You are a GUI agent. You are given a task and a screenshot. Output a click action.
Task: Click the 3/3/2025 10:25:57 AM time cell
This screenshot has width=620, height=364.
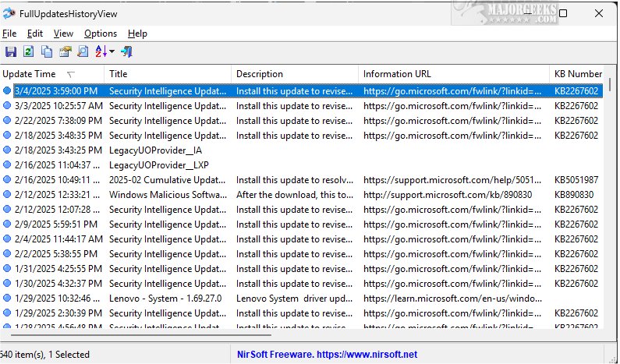pyautogui.click(x=59, y=105)
